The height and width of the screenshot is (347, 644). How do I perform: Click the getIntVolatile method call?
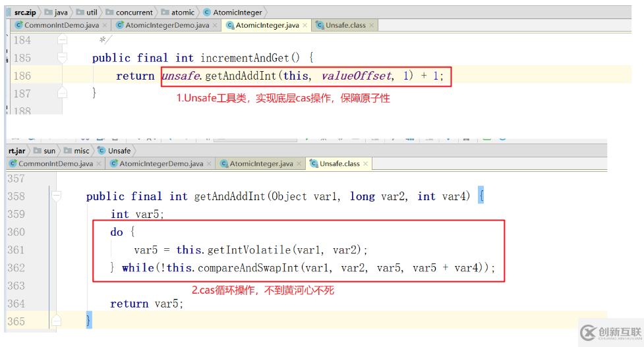pyautogui.click(x=249, y=250)
